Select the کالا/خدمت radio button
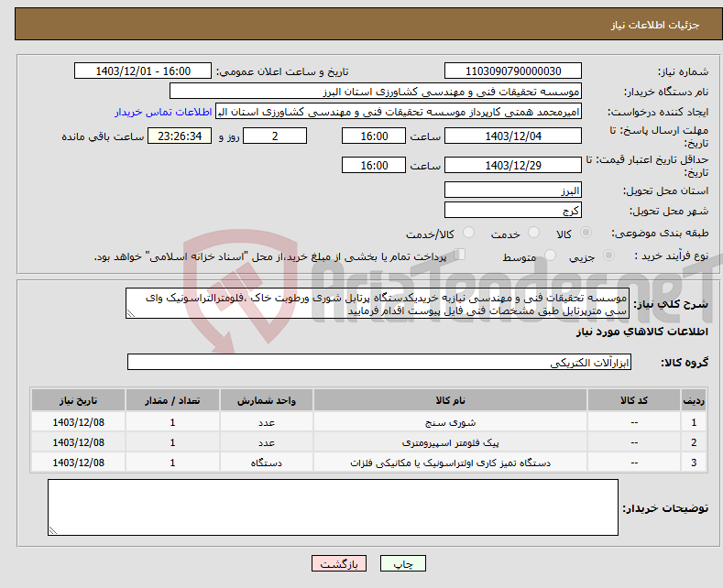 [x=468, y=233]
